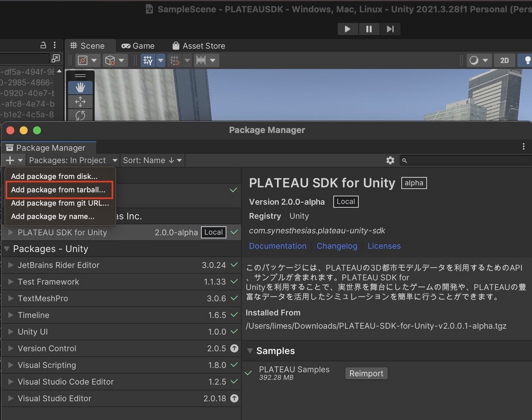This screenshot has width=532, height=420.
Task: Click the Package Manager search field
Action: [x=466, y=160]
